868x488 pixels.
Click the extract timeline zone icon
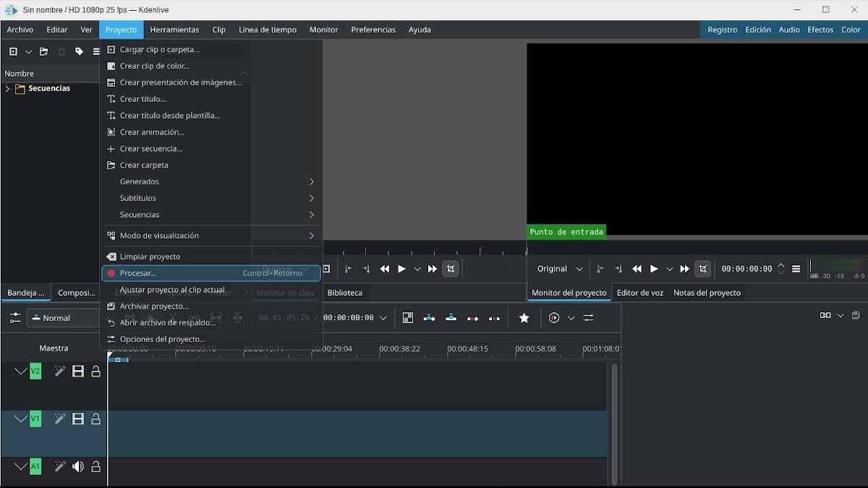[x=473, y=318]
